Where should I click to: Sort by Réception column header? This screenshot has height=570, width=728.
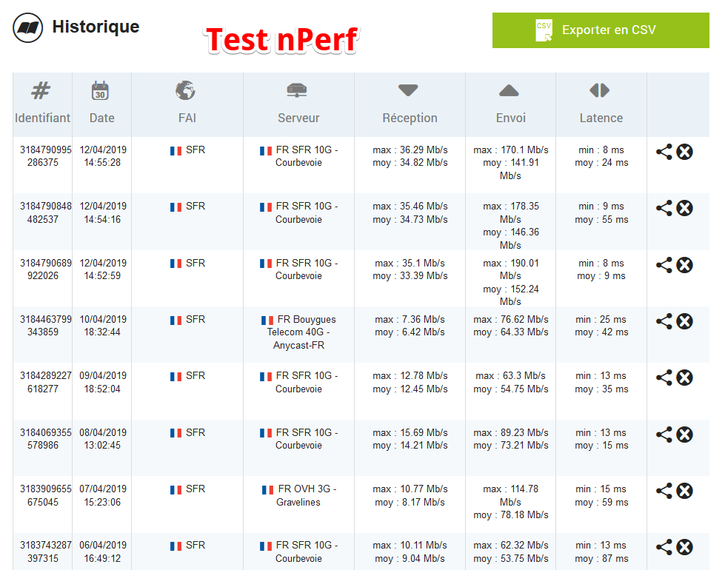pos(409,117)
